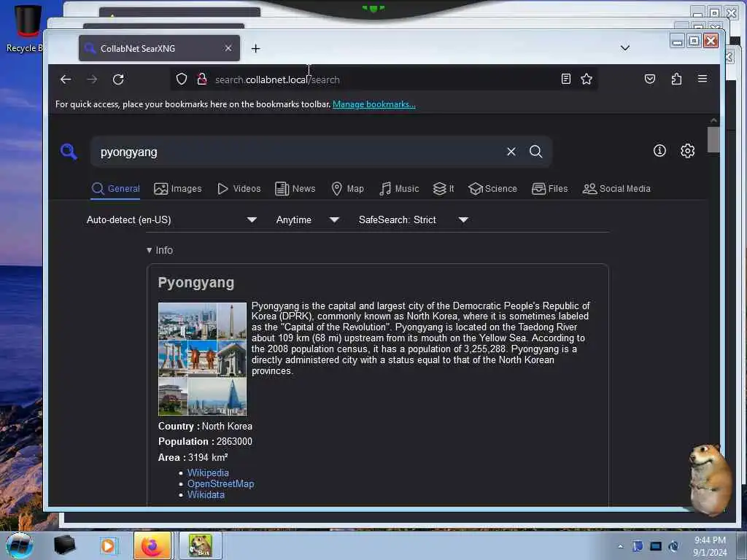The image size is (747, 560).
Task: Click the black box taskbar icon
Action: [64, 545]
